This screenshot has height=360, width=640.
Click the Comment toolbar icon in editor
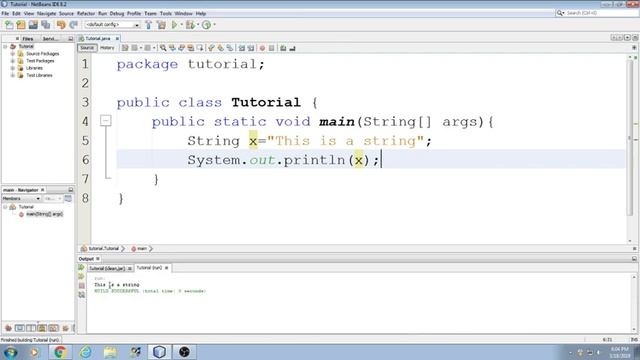282,48
